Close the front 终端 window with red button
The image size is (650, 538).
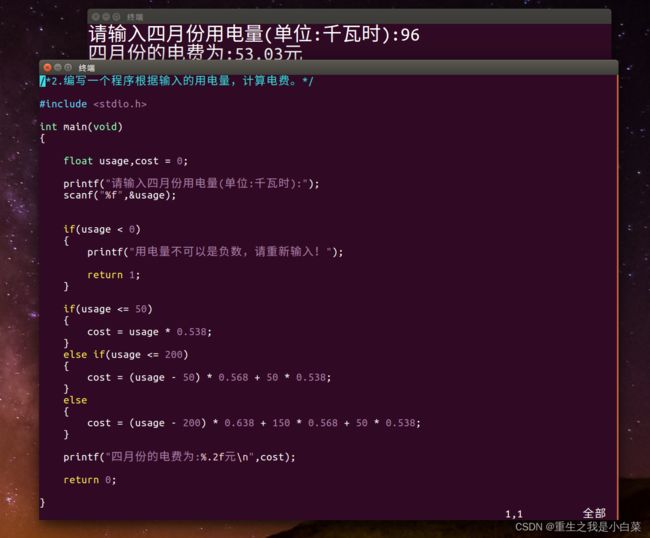tap(47, 68)
